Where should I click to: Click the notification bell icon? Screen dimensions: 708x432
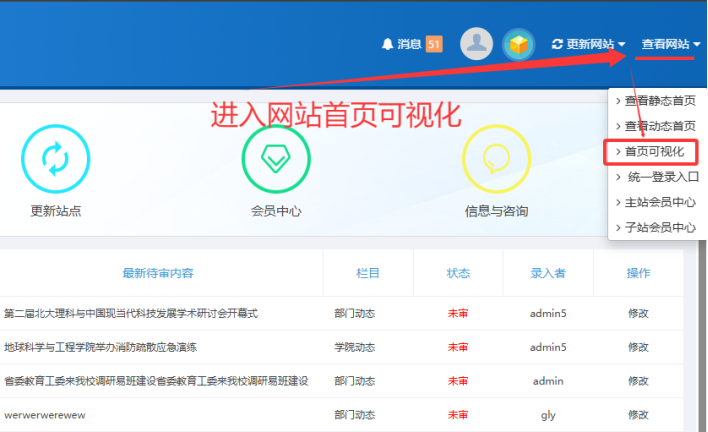click(x=388, y=44)
